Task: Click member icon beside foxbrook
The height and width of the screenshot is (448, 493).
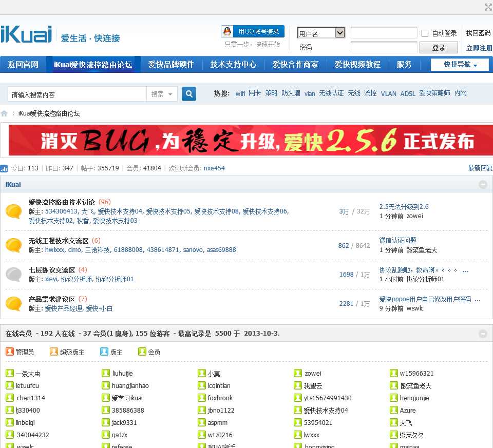Action: (201, 398)
